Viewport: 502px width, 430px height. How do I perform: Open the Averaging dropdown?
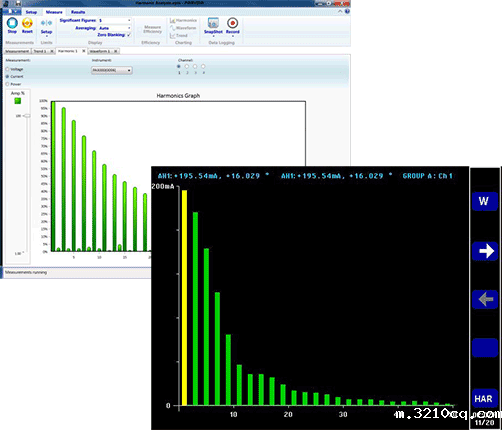coord(115,28)
